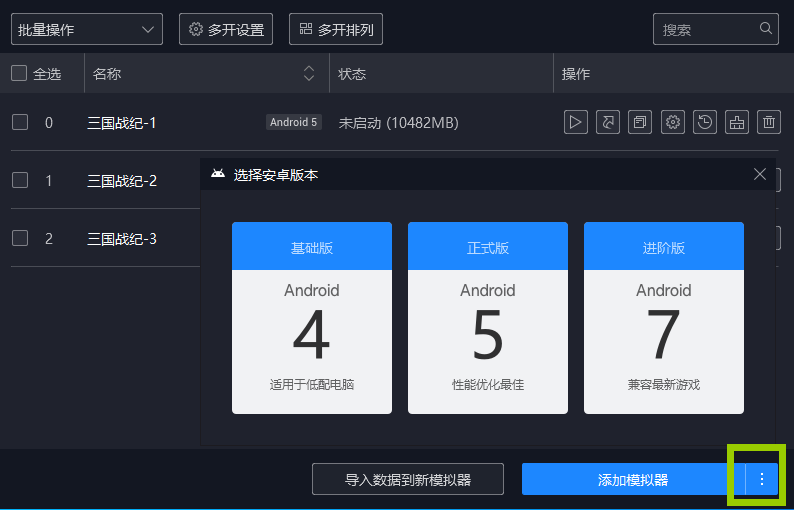This screenshot has width=794, height=510.
Task: Delete 三国战纪-1 with the trash icon
Action: (x=769, y=122)
